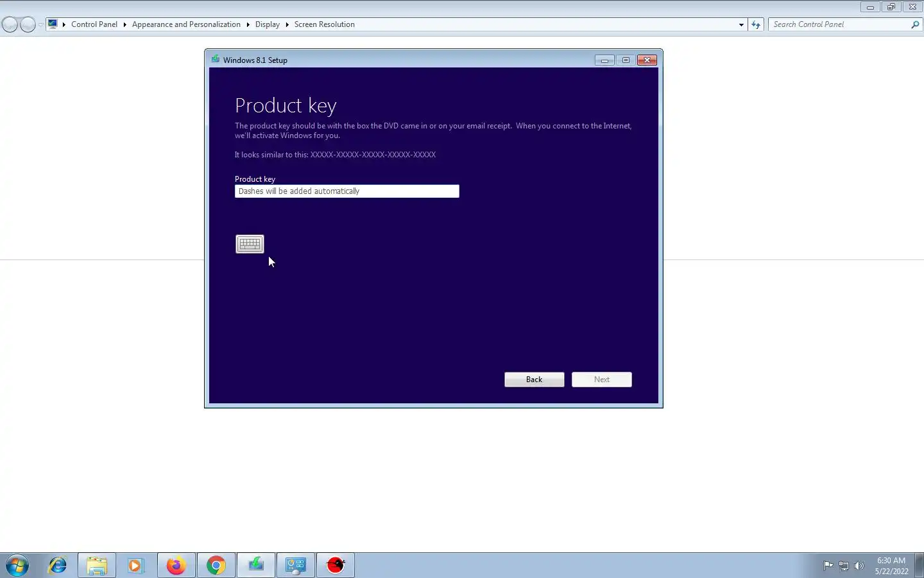The width and height of the screenshot is (924, 578).
Task: Open Windows Explorer folder on taskbar
Action: (97, 565)
